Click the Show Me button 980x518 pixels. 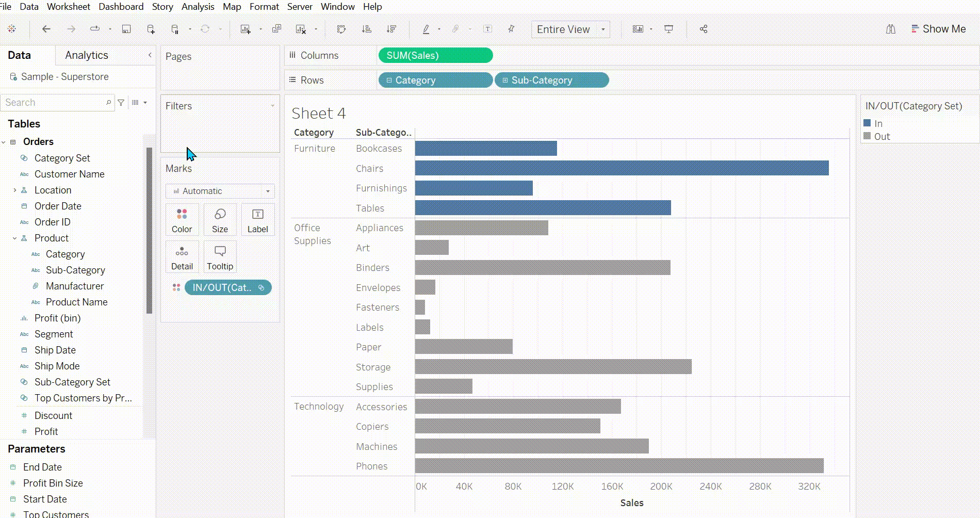[939, 29]
